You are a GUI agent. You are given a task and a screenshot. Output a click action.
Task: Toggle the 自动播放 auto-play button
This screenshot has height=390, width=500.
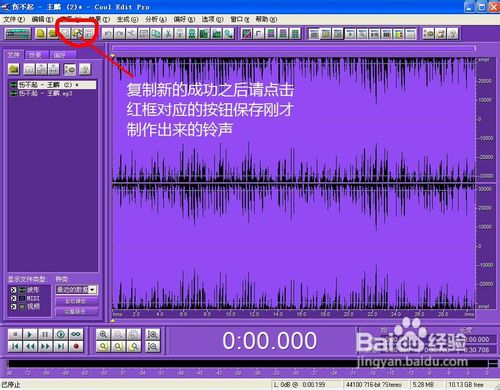click(x=76, y=301)
